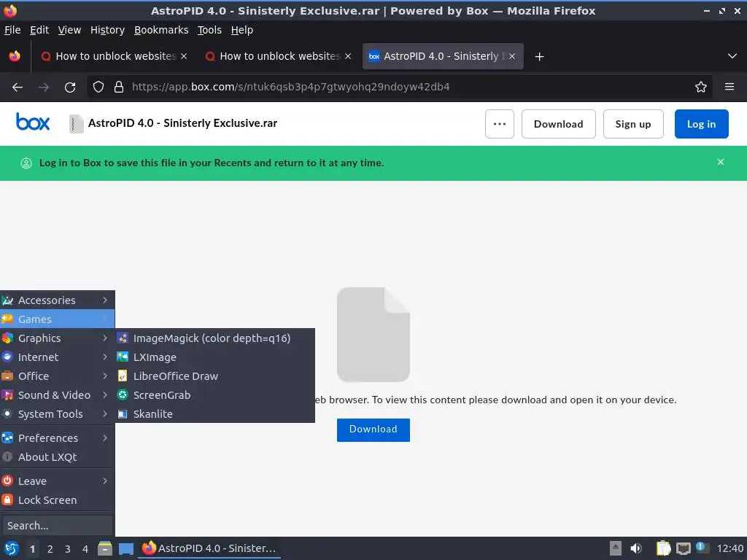Screen dimensions: 747x560
Task: Open the History menu
Action: coord(108,30)
